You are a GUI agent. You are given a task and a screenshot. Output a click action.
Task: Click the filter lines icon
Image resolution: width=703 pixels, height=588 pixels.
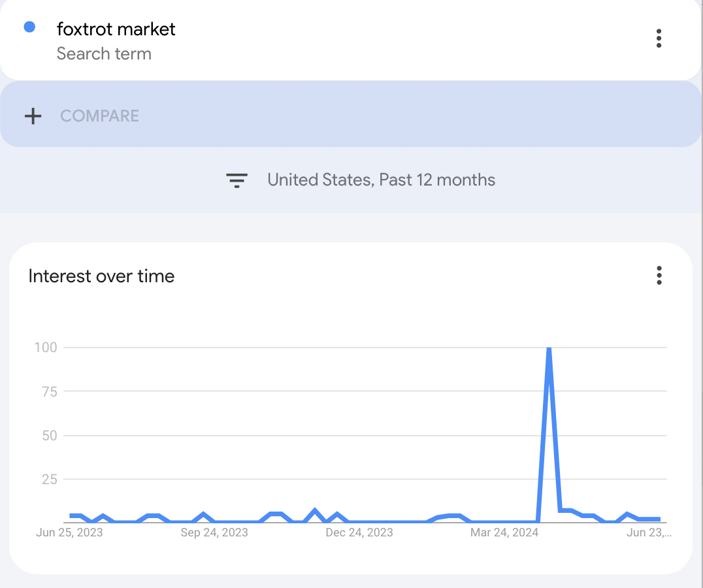click(237, 180)
